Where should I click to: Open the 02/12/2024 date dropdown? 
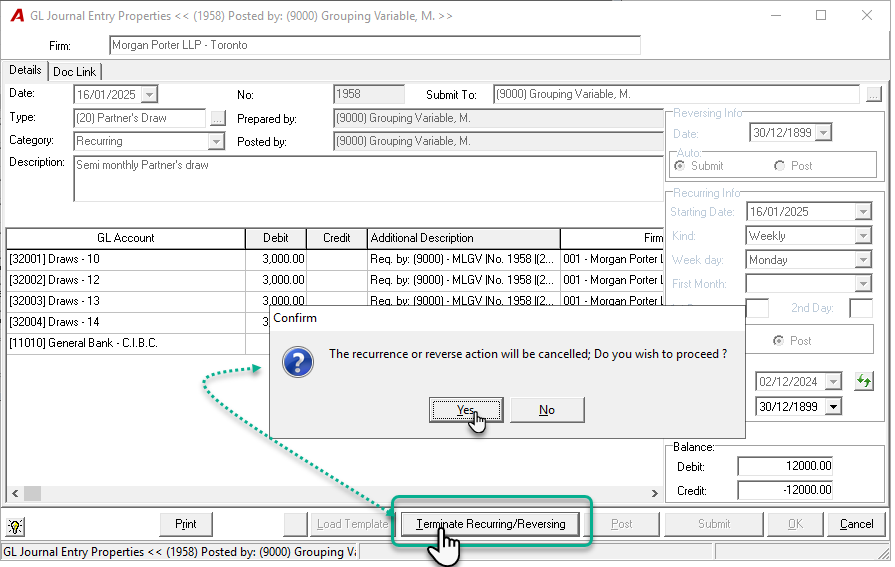point(833,381)
